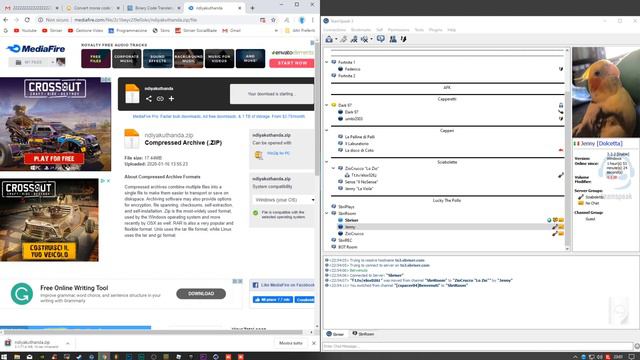This screenshot has width=640, height=360.
Task: Select the Il Laboratorio channel
Action: [356, 144]
